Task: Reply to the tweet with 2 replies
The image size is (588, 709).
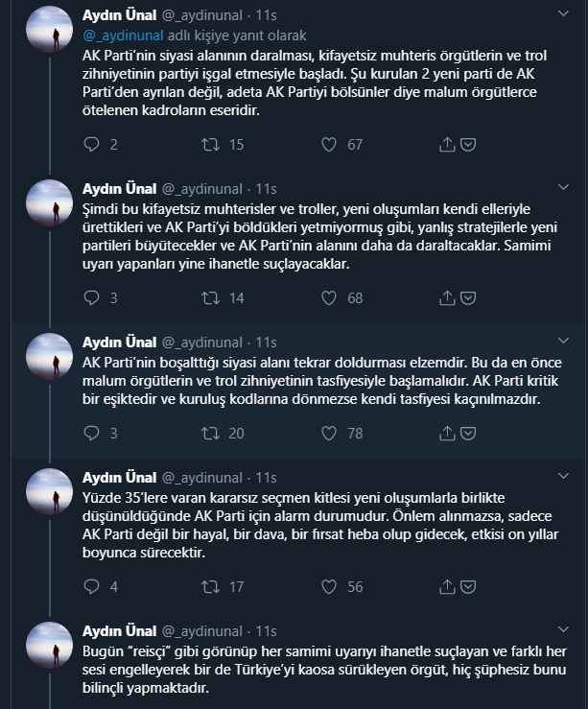Action: pos(92,145)
